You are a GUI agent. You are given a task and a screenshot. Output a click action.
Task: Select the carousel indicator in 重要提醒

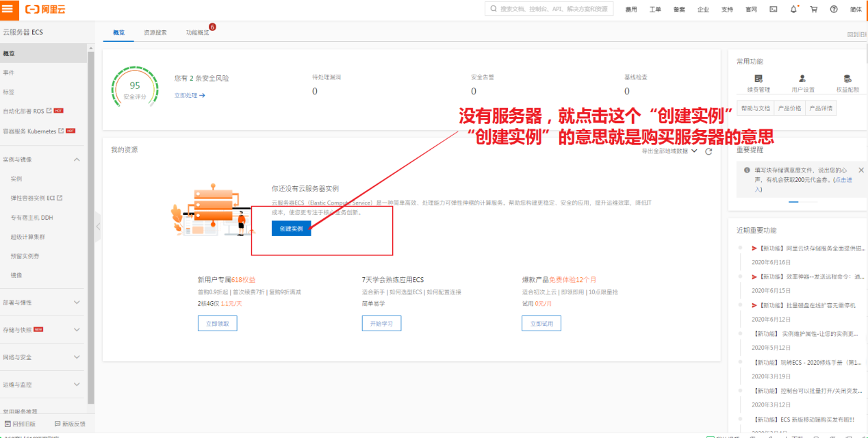[794, 202]
